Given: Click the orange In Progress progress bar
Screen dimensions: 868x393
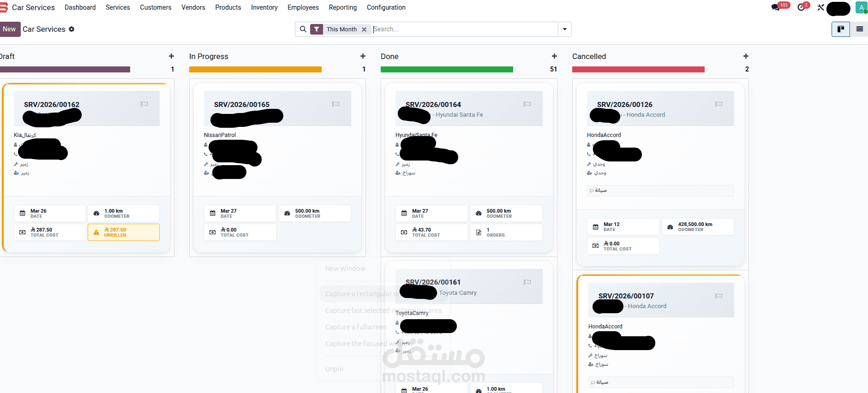Looking at the screenshot, I should point(255,70).
